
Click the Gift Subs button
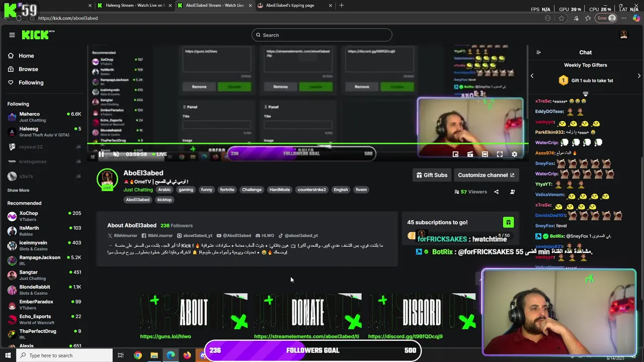[x=432, y=175]
